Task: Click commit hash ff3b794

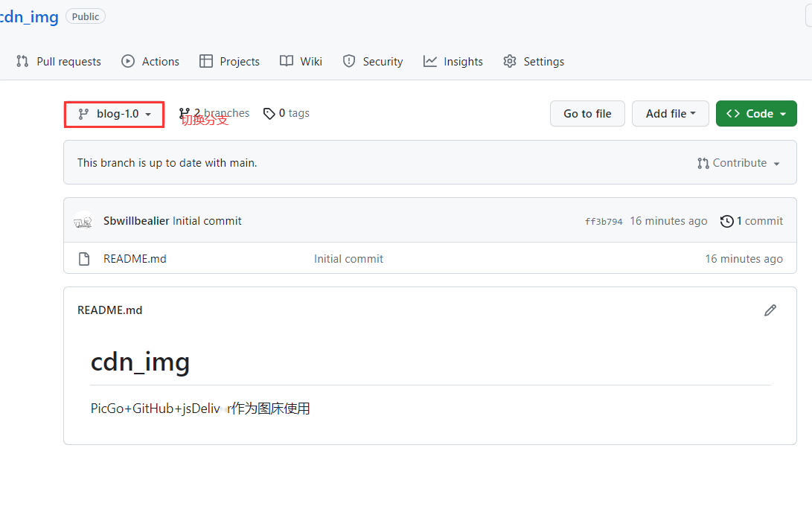Action: [x=604, y=221]
